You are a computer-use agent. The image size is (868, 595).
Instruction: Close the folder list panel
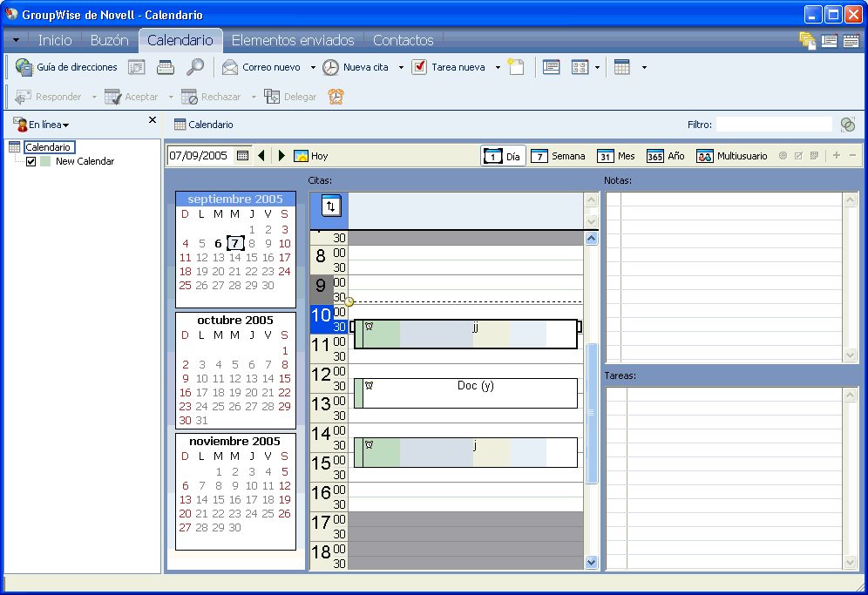(x=153, y=120)
